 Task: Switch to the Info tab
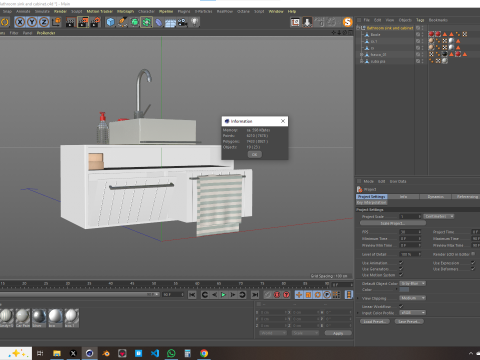(403, 197)
